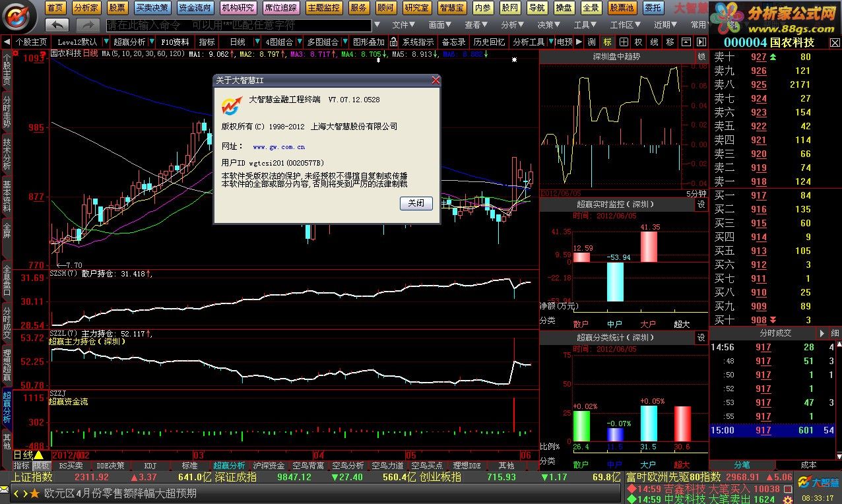
Task: Click the 测 toolbar icon
Action: click(592, 42)
